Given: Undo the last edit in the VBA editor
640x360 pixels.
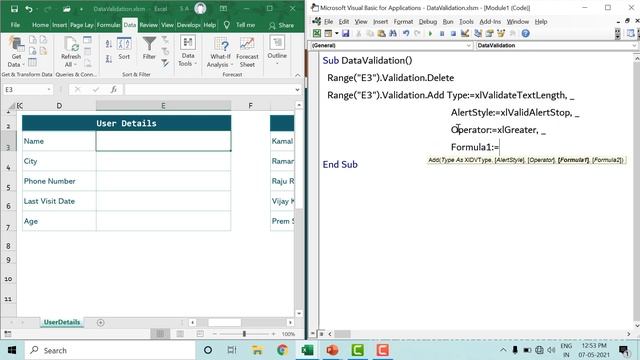Looking at the screenshot, I should 406,33.
